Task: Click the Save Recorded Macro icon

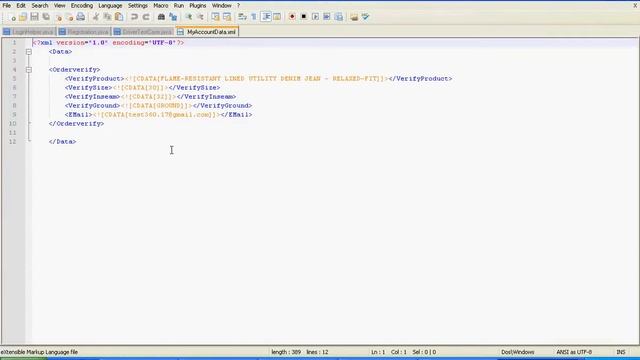Action: [339, 17]
